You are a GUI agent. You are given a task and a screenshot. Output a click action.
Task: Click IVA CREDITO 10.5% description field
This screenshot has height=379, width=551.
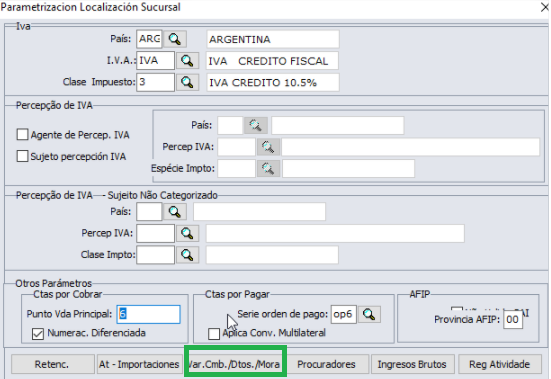[273, 83]
